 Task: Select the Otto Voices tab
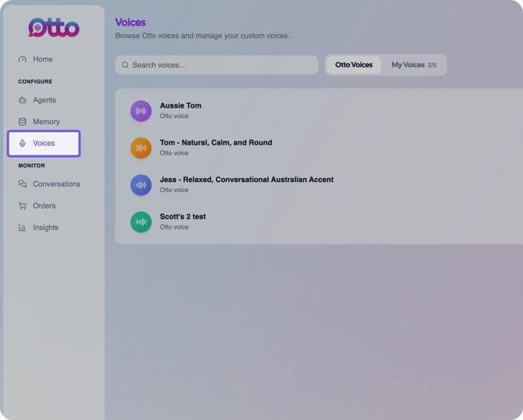click(354, 65)
